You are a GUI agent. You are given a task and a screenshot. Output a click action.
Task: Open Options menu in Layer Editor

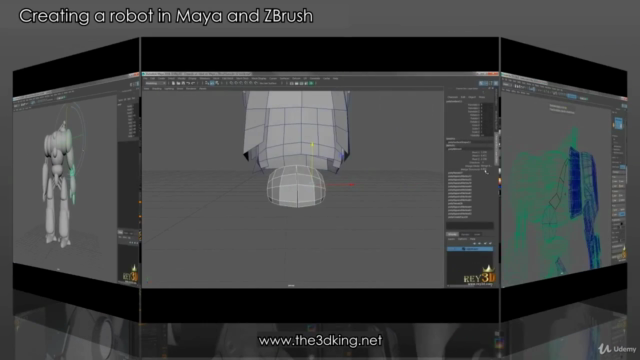click(462, 239)
